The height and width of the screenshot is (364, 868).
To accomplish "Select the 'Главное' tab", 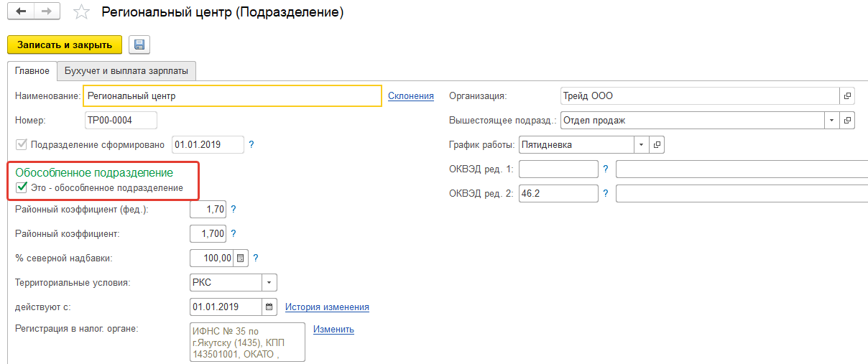I will tap(32, 71).
